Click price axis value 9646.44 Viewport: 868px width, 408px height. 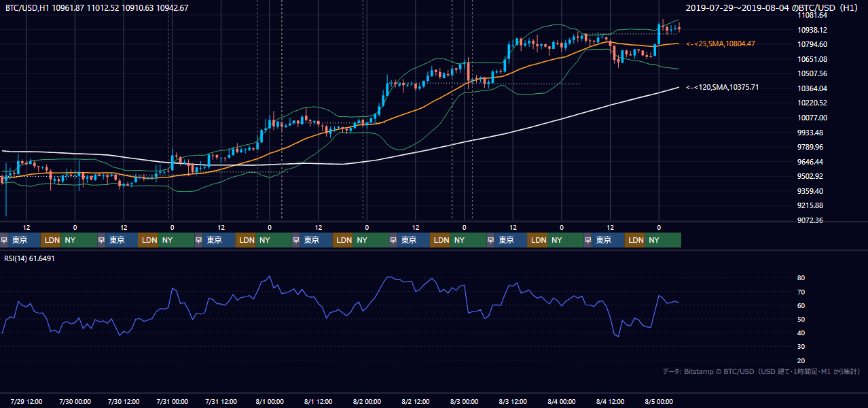pos(812,162)
